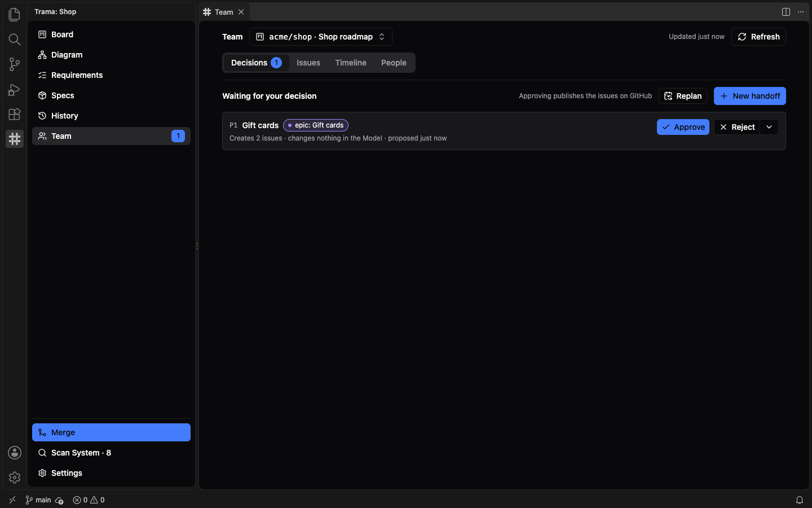
Task: Open Board in the sidebar
Action: pyautogui.click(x=111, y=34)
